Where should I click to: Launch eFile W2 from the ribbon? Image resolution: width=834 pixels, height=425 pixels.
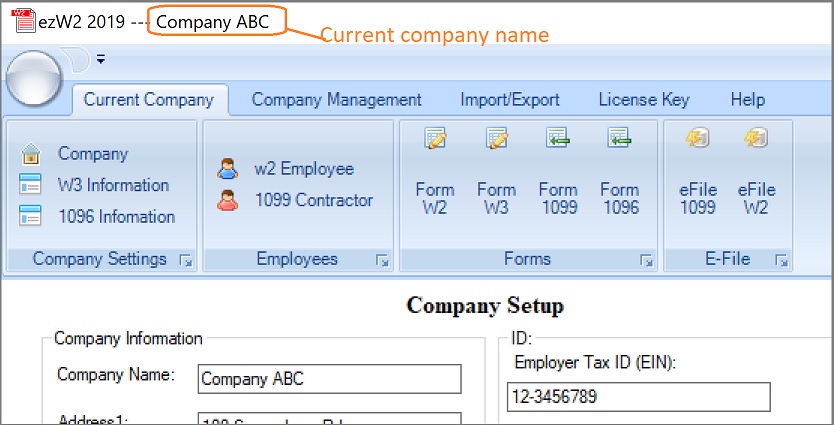click(x=757, y=140)
